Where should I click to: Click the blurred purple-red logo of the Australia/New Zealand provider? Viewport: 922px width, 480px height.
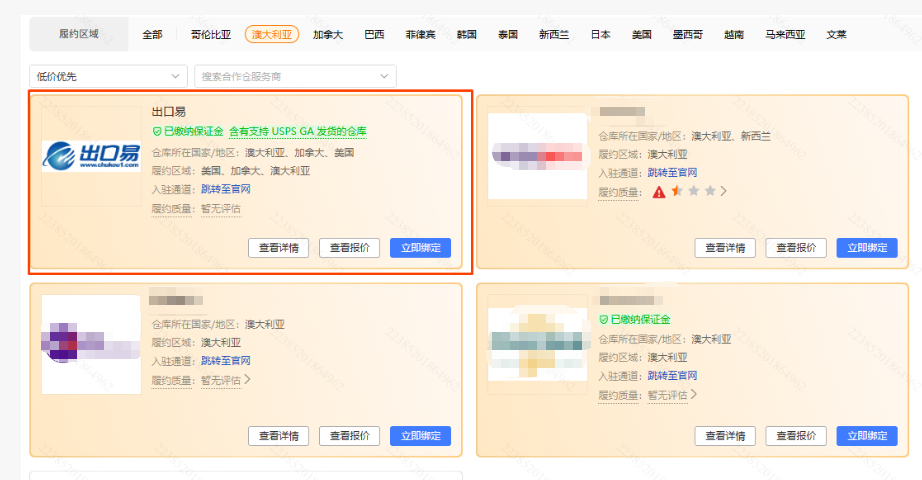(537, 156)
